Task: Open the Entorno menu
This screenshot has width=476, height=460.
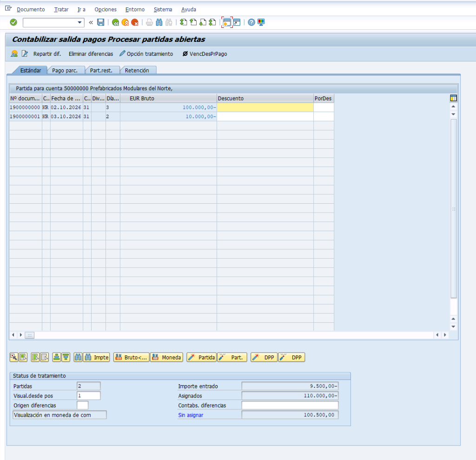Action: pyautogui.click(x=135, y=9)
